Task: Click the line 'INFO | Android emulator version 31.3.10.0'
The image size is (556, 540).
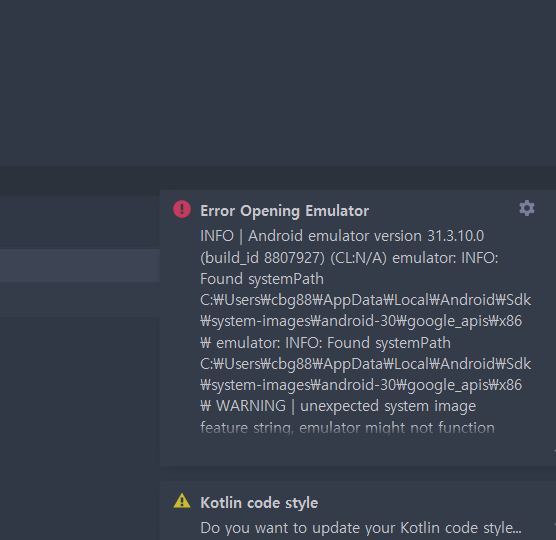Action: [342, 236]
